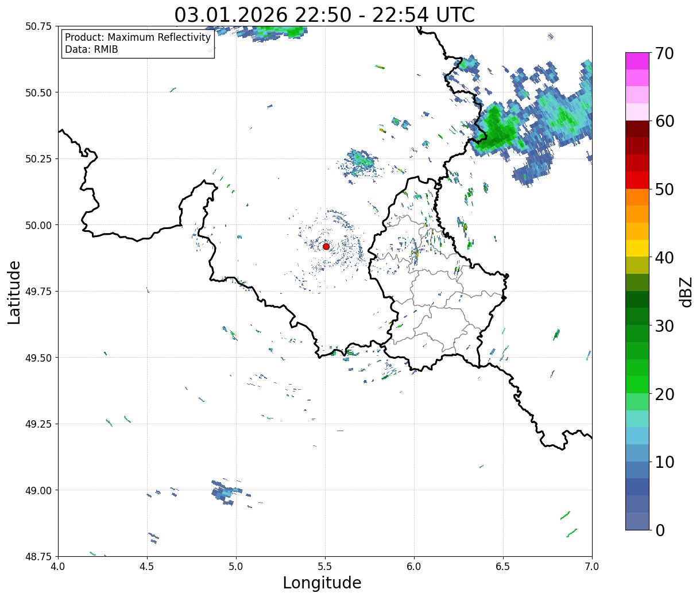Click the latitude tick label '49.00'

pyautogui.click(x=38, y=490)
